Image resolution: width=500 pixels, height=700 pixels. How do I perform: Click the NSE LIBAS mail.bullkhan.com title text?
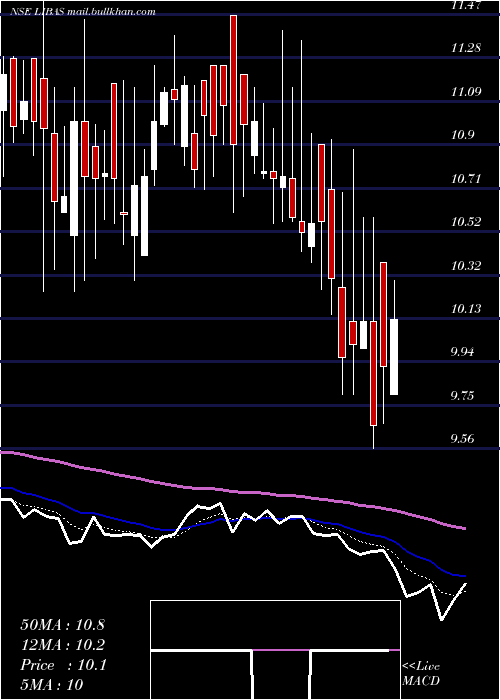[83, 12]
